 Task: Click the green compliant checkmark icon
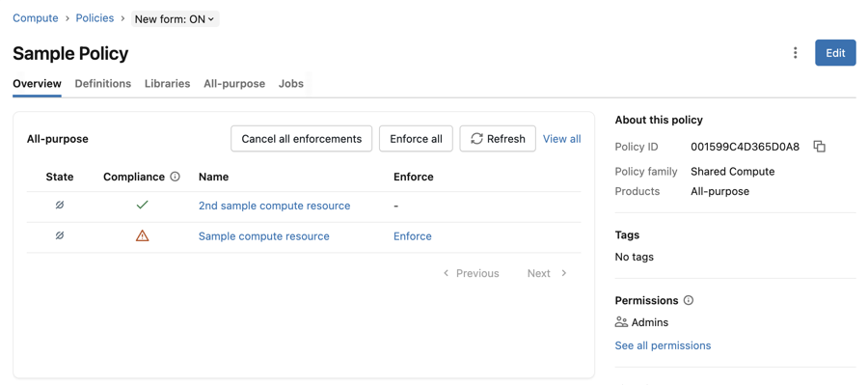click(x=143, y=205)
